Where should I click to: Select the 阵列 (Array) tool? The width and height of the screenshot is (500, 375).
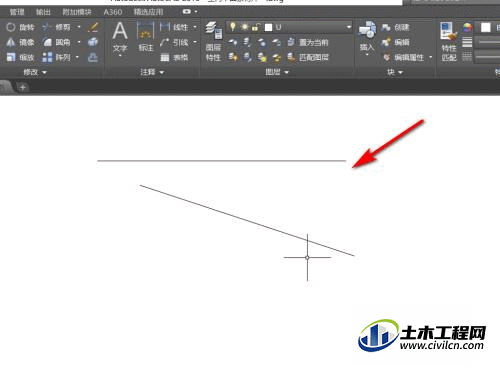pos(56,57)
